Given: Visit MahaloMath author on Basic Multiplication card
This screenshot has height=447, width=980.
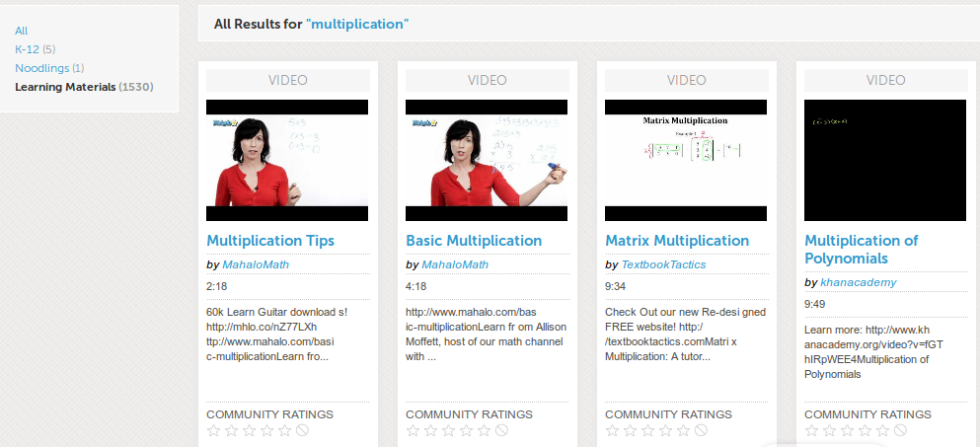Looking at the screenshot, I should point(455,264).
